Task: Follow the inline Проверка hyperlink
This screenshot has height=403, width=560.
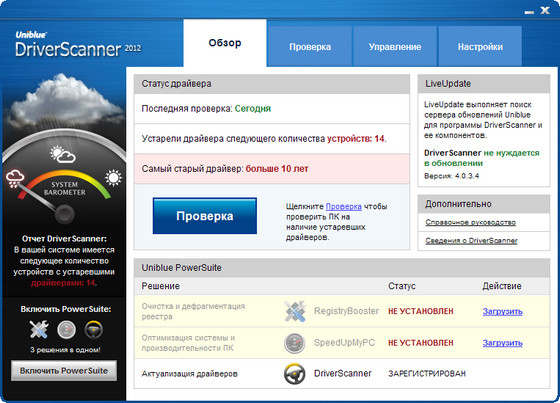Action: [344, 207]
